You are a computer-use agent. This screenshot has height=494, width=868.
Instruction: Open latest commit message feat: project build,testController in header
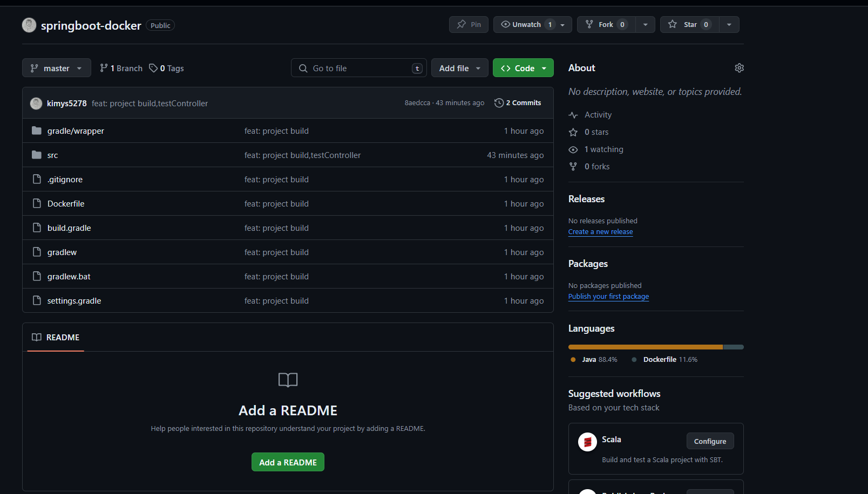point(150,104)
